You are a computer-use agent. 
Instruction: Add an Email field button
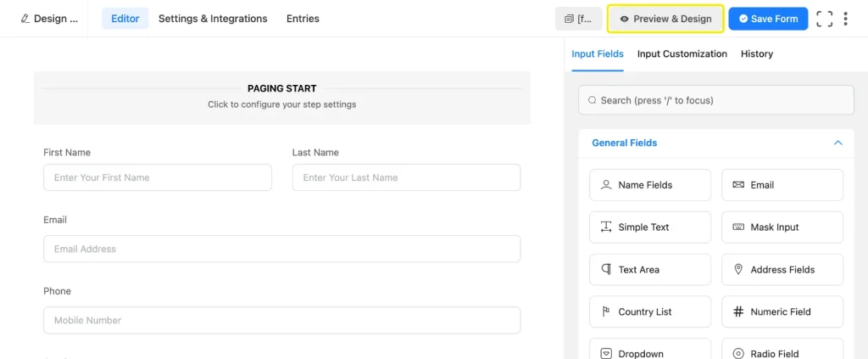[782, 185]
